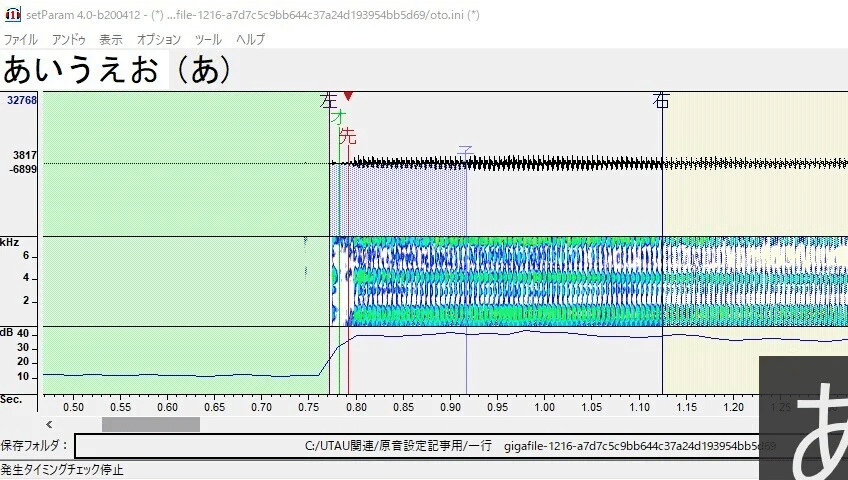Open the アンドゥ menu

[x=69, y=39]
